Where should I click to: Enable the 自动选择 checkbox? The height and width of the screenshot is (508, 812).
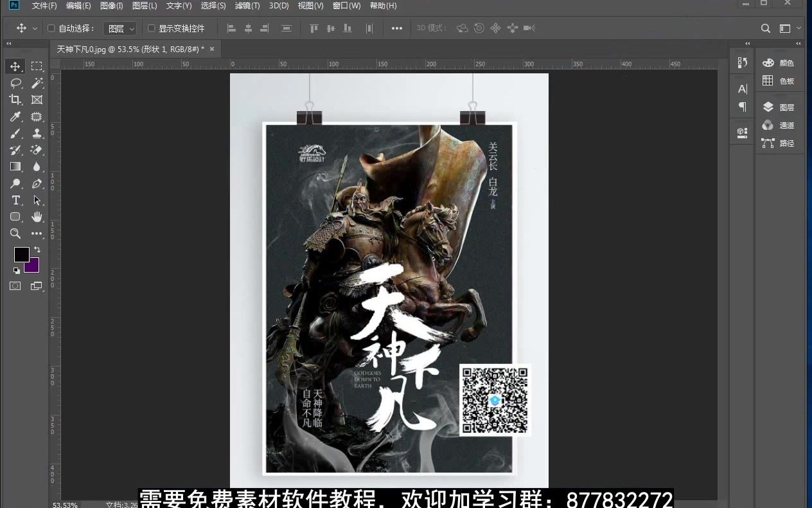click(x=51, y=28)
